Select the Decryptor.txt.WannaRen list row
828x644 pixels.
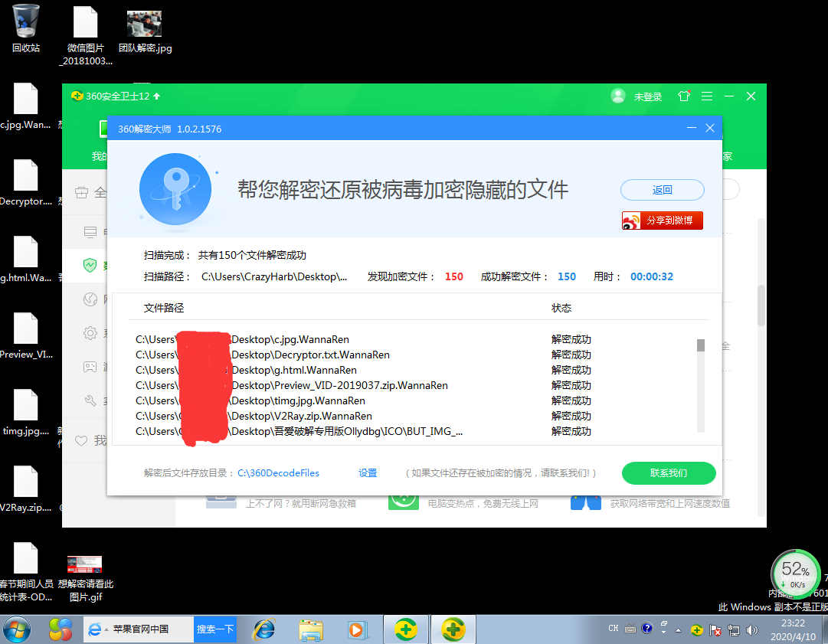[363, 355]
